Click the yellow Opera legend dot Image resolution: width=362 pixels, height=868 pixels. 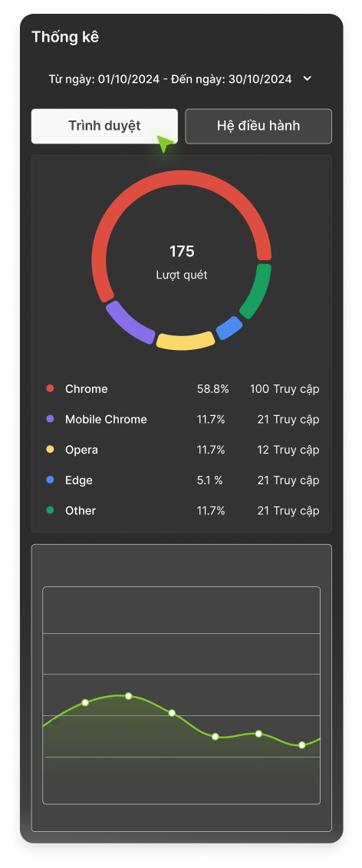[x=51, y=450]
